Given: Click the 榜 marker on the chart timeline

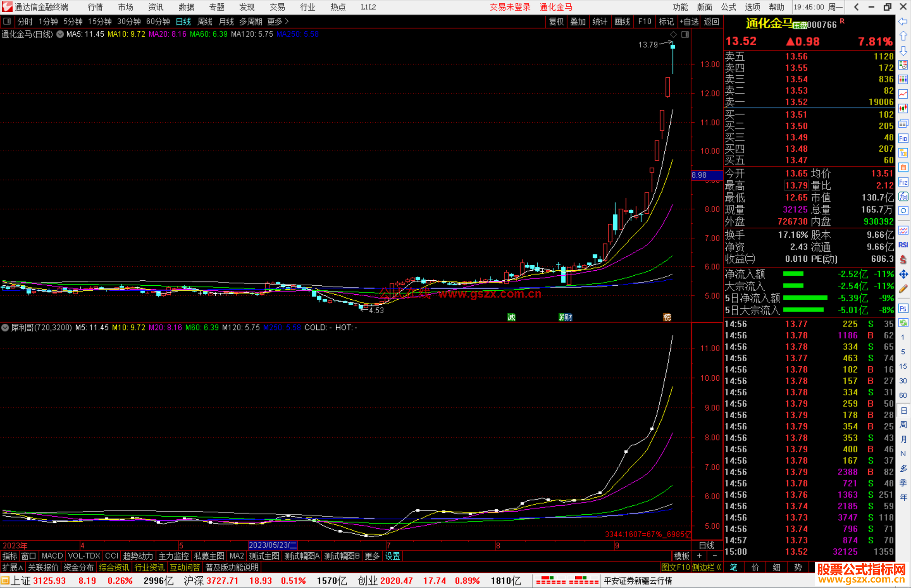Looking at the screenshot, I should [x=667, y=317].
